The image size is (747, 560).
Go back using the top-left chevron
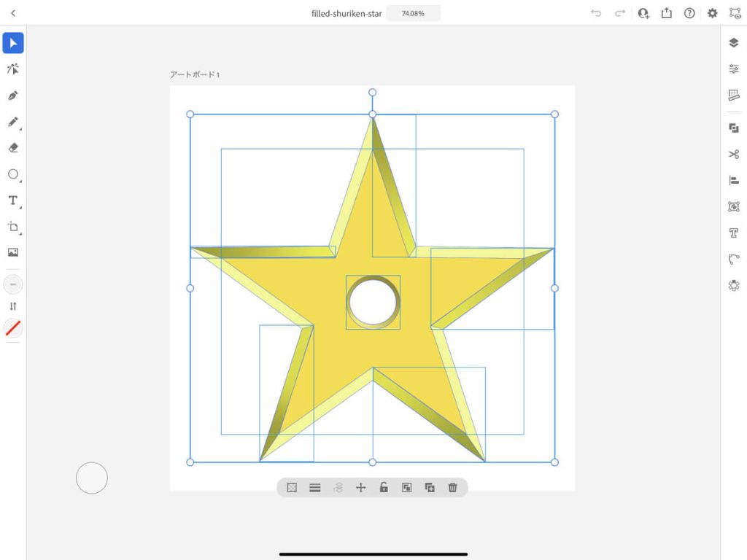[x=13, y=13]
